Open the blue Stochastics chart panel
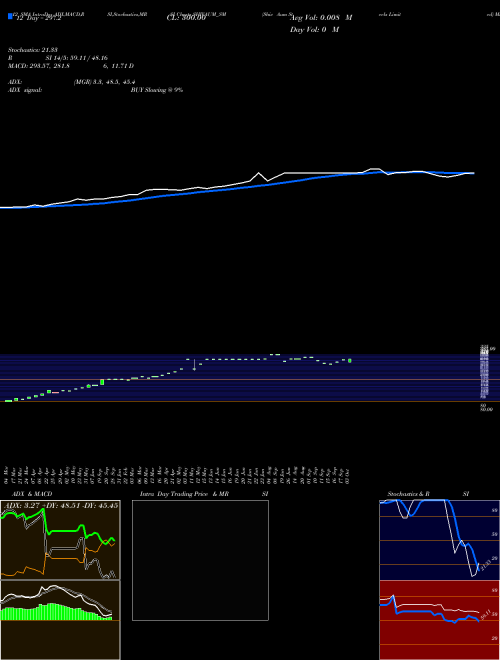This screenshot has width=500, height=660. coord(439,540)
